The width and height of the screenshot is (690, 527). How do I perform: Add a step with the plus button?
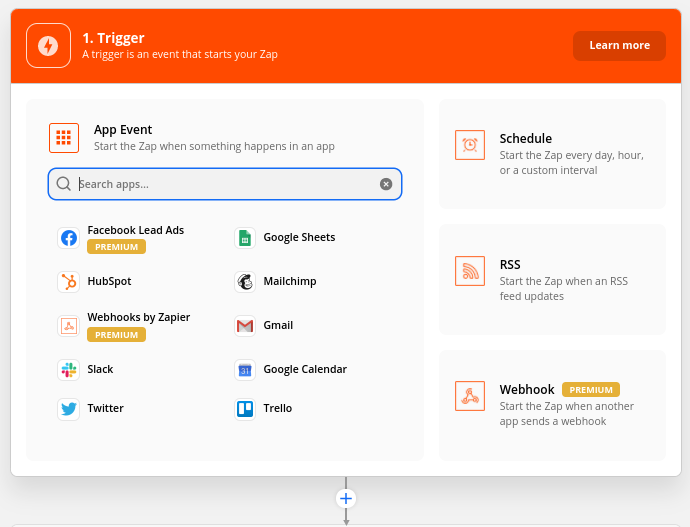(x=346, y=498)
